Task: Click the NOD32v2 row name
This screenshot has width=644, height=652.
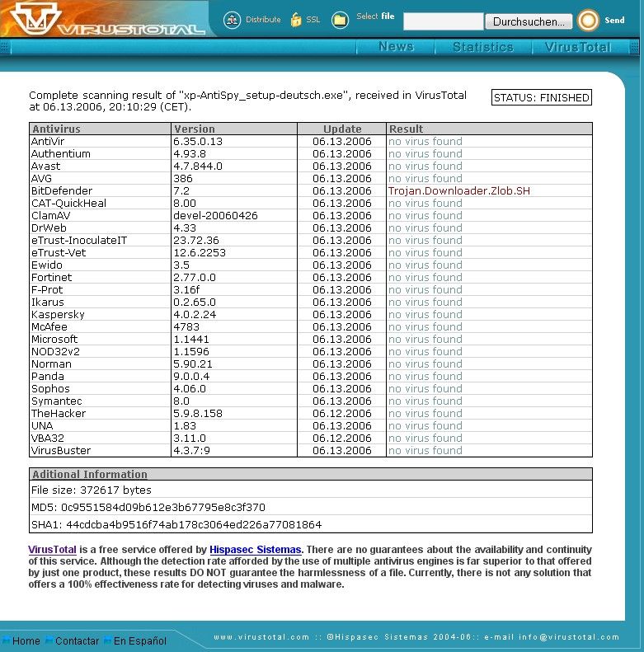Action: [x=55, y=352]
